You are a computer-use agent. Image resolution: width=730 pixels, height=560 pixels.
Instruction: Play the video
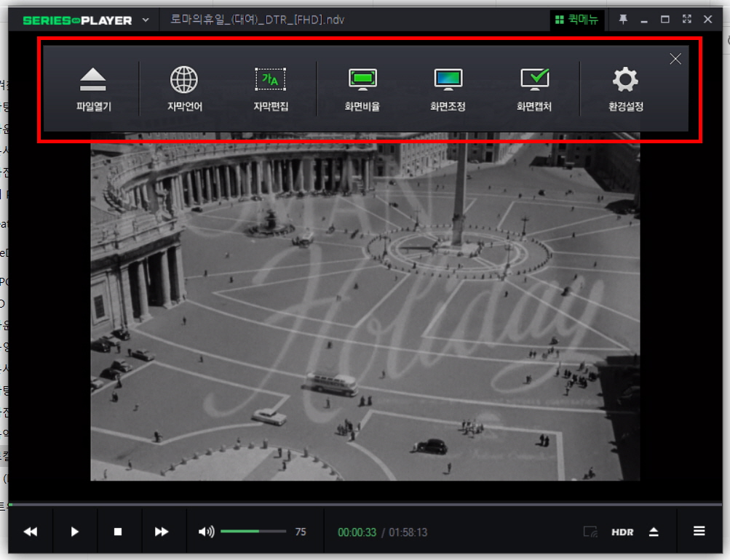74,532
